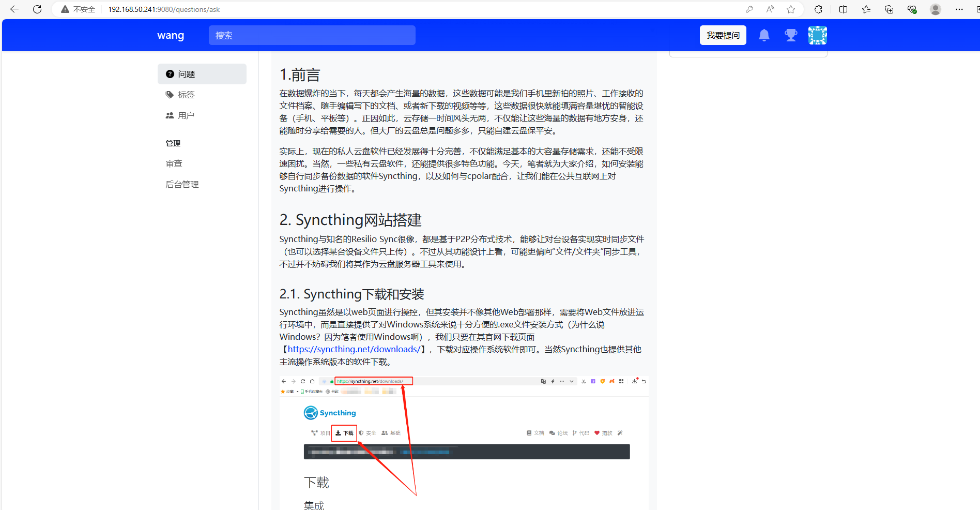This screenshot has height=510, width=980.
Task: Select the address bar URL field
Action: click(164, 9)
